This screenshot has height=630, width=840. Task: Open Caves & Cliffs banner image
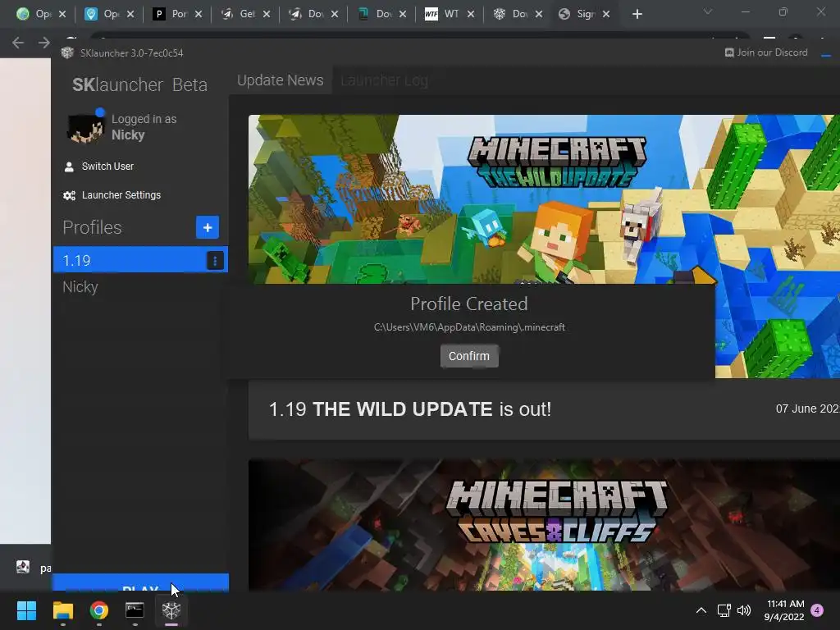tap(544, 525)
